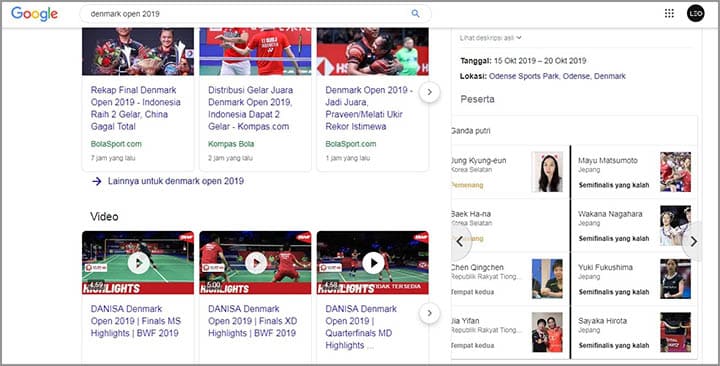
Task: Play the Finals XD highlights video
Action: tap(255, 263)
